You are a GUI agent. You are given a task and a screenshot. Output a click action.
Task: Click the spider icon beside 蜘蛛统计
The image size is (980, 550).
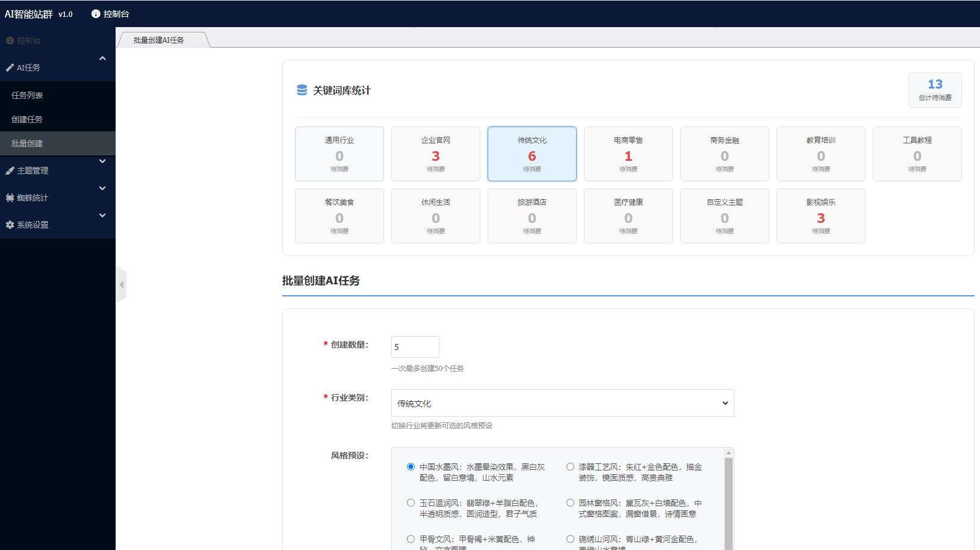pos(10,198)
